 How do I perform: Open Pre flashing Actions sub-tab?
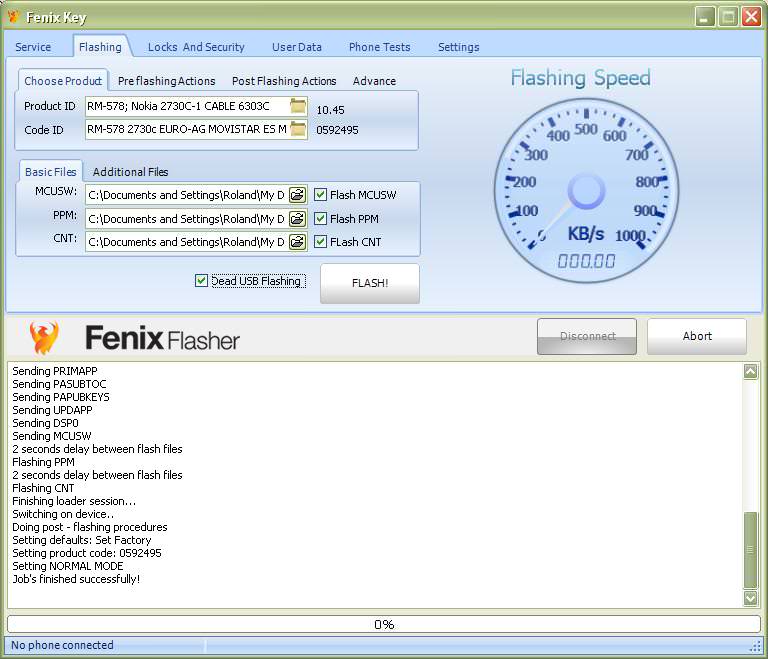point(167,81)
